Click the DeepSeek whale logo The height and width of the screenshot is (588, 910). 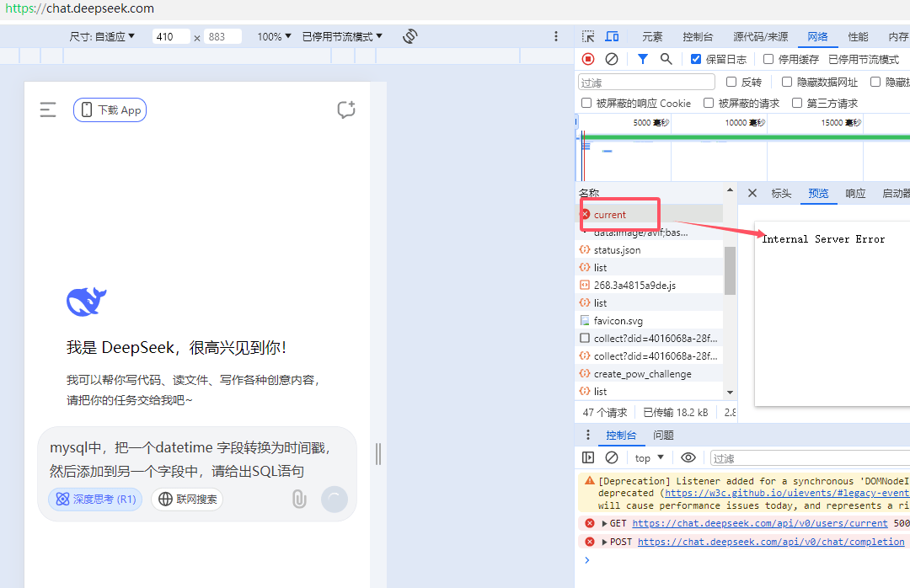click(87, 302)
